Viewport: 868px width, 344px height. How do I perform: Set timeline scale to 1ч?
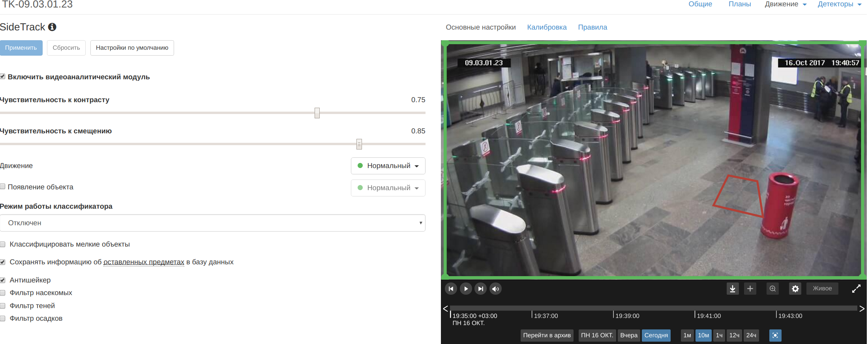[x=719, y=335]
